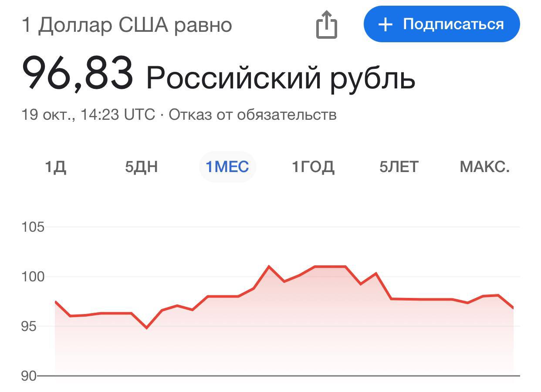Viewport: 541px width, 392px height.
Task: Click the Российский рубль currency name
Action: [x=281, y=78]
